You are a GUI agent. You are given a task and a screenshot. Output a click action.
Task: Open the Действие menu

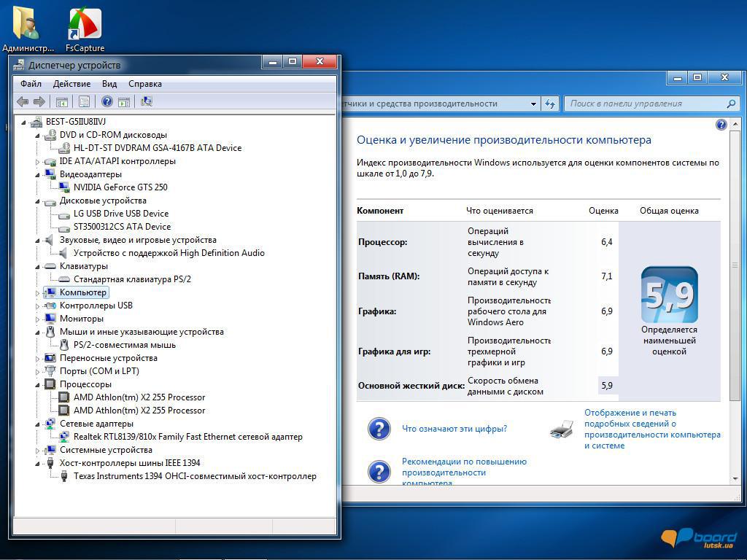coord(71,84)
